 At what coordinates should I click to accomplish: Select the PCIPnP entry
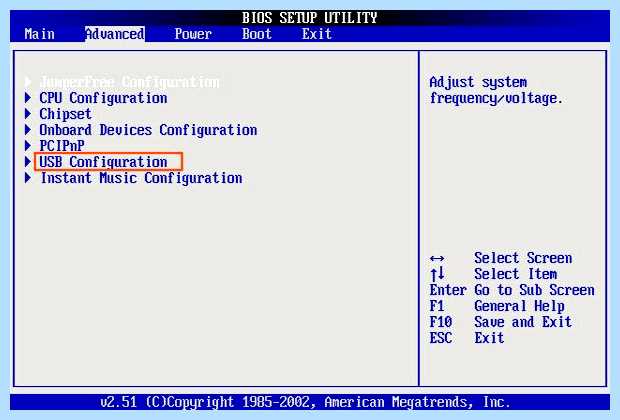pos(62,146)
